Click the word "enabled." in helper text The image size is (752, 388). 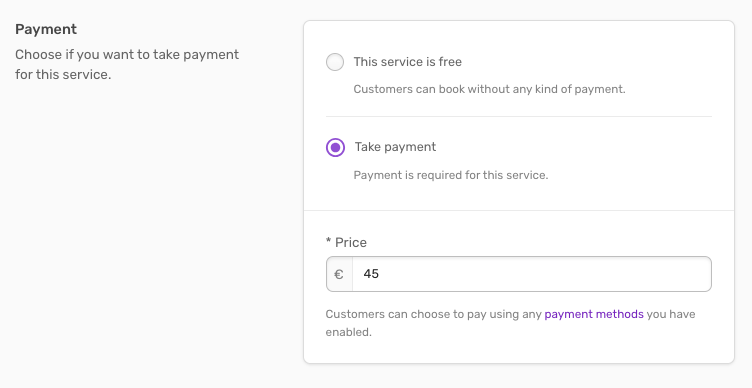coord(349,332)
